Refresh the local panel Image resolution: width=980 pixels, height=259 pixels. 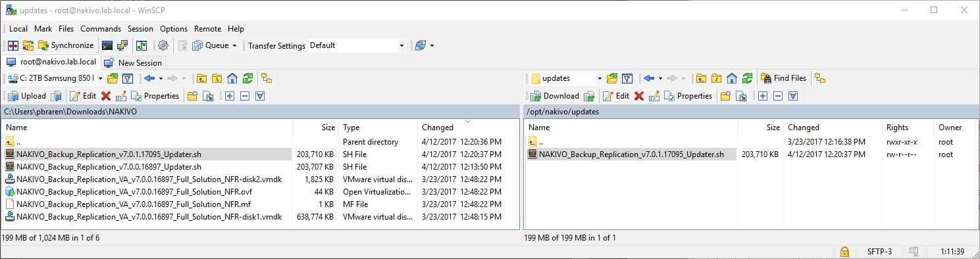[x=247, y=78]
